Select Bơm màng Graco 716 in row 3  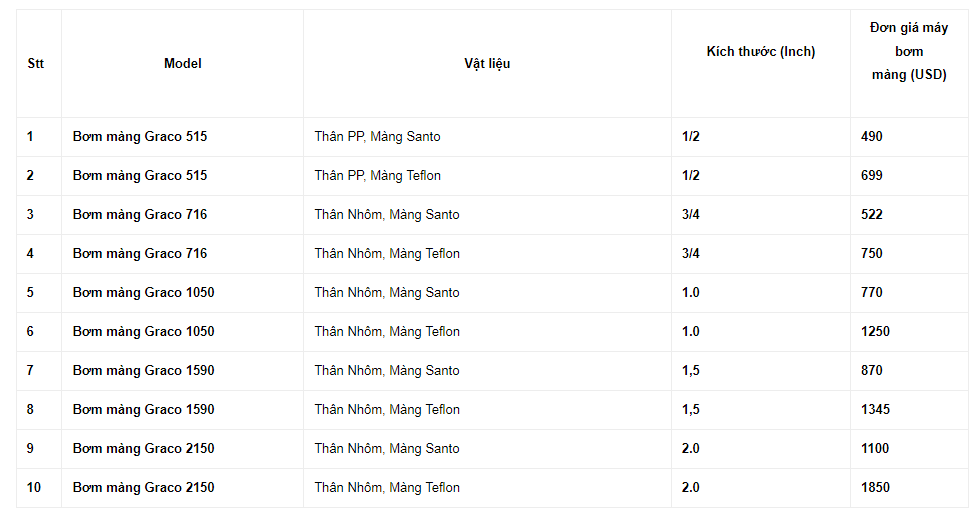(x=140, y=215)
